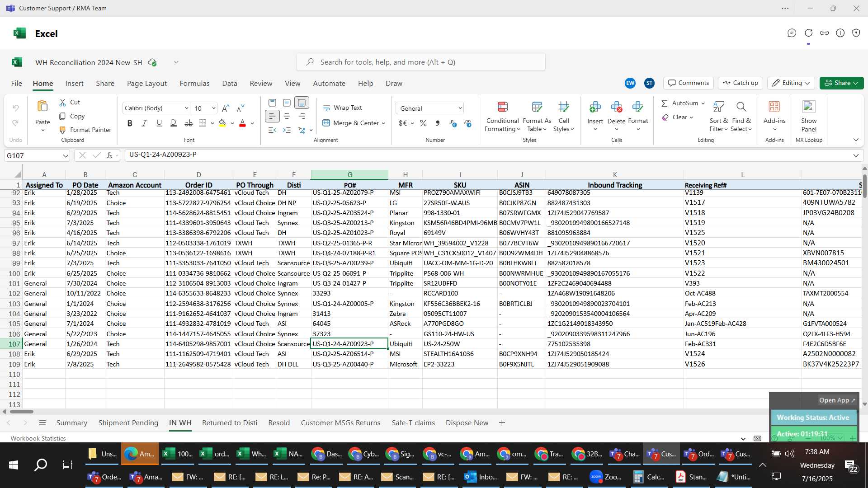The width and height of the screenshot is (868, 488).
Task: Toggle underline formatting
Action: [159, 123]
